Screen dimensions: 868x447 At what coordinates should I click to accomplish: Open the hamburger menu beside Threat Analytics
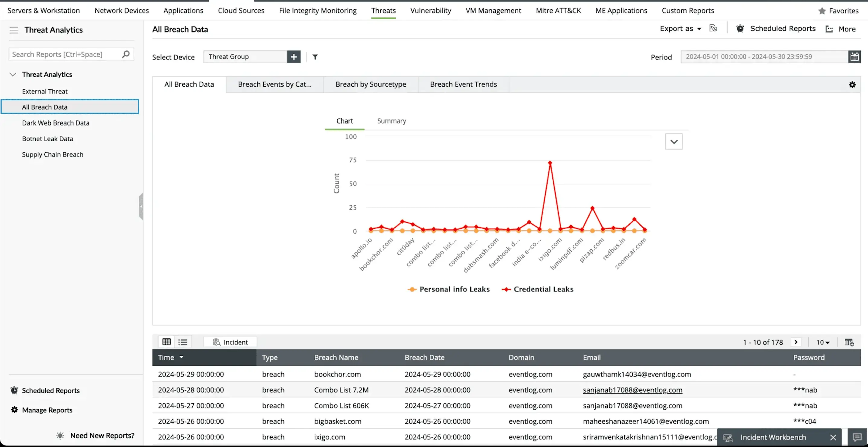point(14,30)
